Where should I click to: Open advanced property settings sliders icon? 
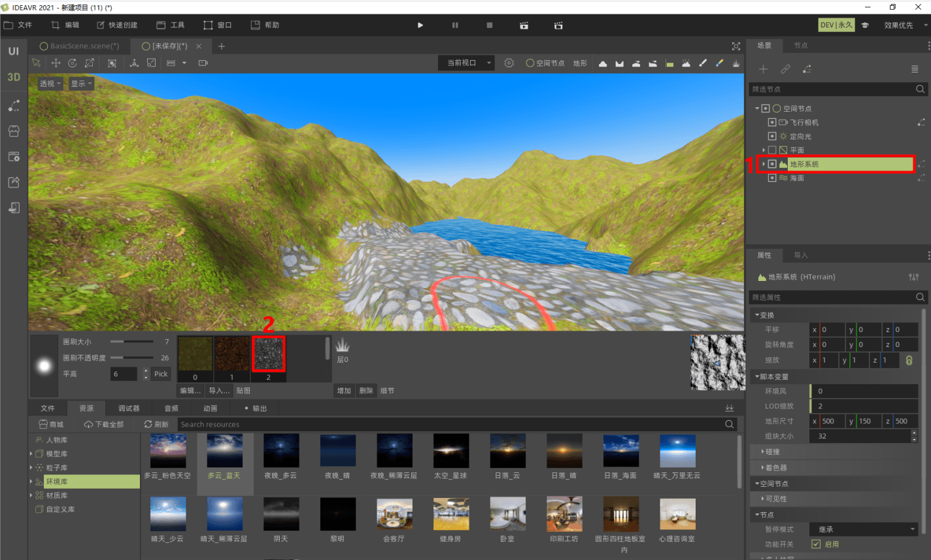(x=913, y=277)
